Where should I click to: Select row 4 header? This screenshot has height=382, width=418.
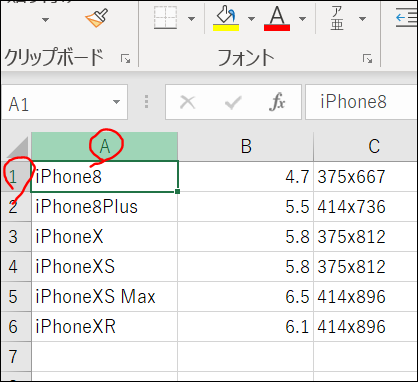[x=16, y=267]
